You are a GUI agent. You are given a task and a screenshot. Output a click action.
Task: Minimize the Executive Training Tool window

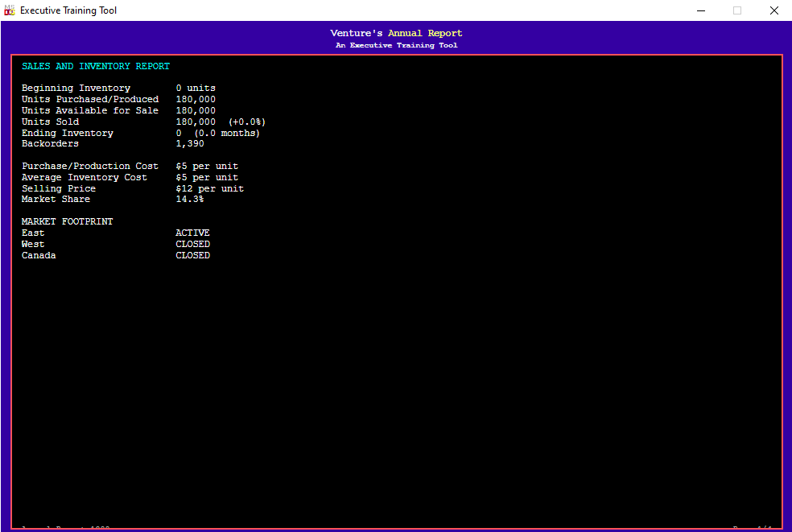pos(700,10)
